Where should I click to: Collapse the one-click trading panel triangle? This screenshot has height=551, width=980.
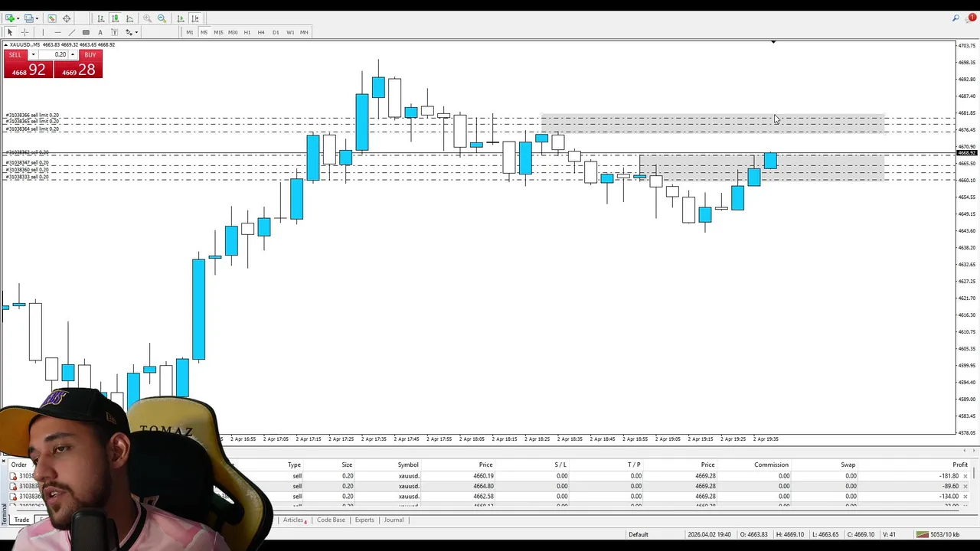6,44
